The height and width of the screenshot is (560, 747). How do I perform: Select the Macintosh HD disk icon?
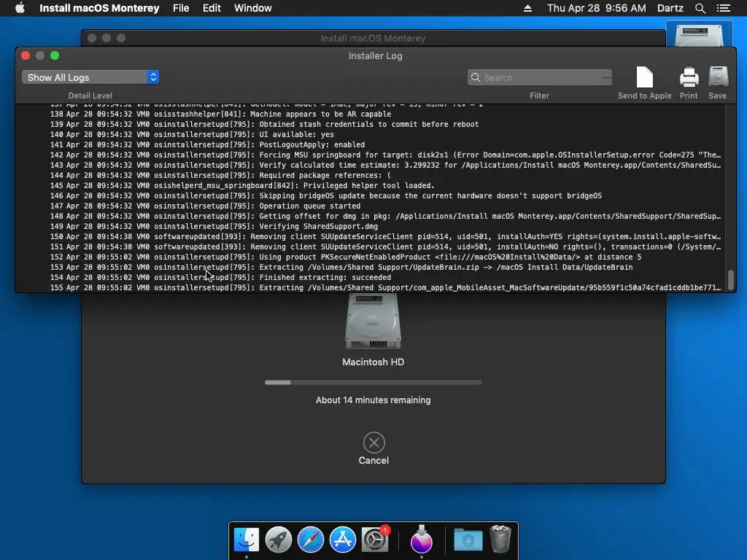coord(373,322)
